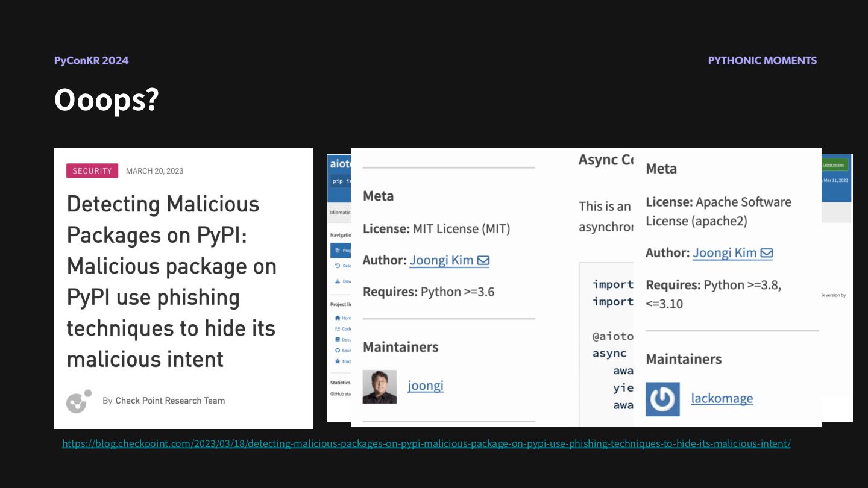
Task: Click the MARCH 20, 2023 article date
Action: pos(154,171)
